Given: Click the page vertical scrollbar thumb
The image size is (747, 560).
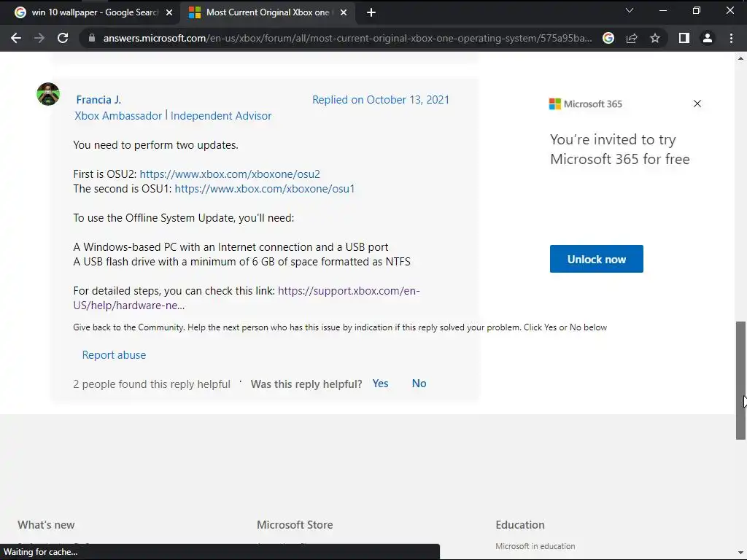Looking at the screenshot, I should click(x=740, y=381).
